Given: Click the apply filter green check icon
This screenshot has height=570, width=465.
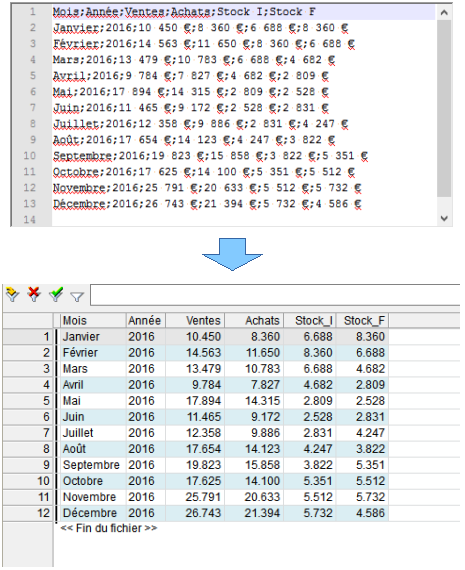Looking at the screenshot, I should 56,294.
